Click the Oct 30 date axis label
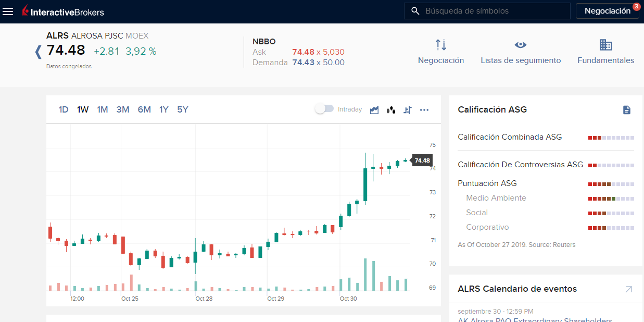The width and height of the screenshot is (644, 322). pos(348,299)
